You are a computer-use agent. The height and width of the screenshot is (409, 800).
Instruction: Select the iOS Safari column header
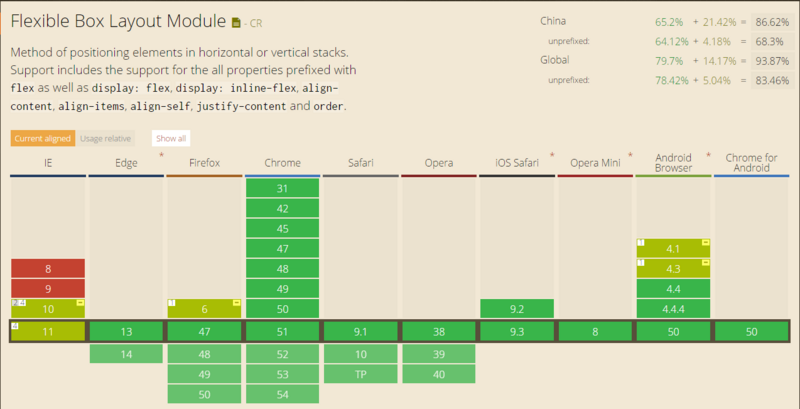pyautogui.click(x=517, y=163)
